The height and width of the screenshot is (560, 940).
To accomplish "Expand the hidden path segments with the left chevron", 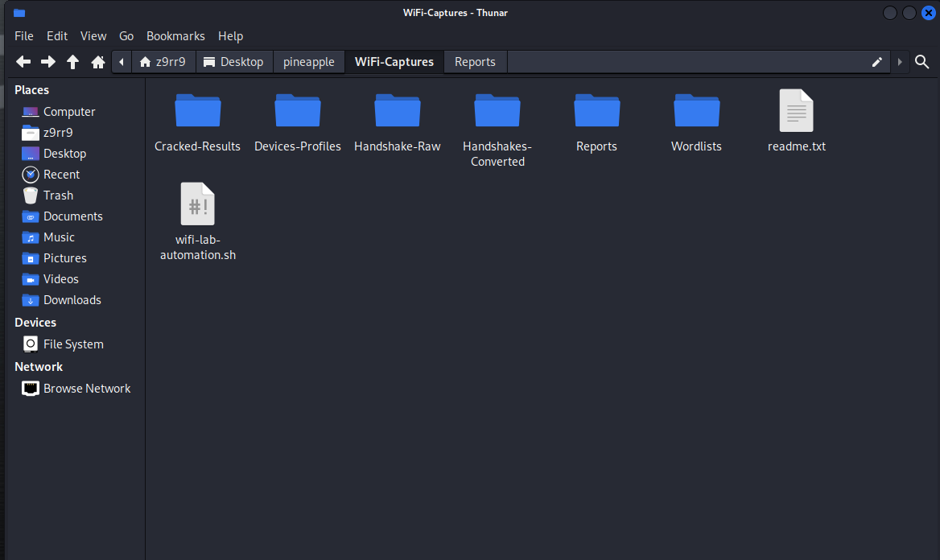I will click(122, 61).
